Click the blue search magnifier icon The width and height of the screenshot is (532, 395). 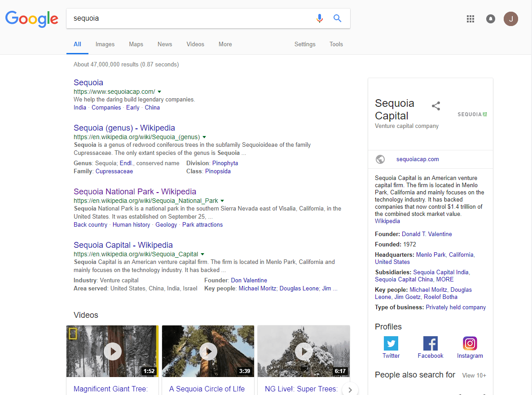coord(337,18)
